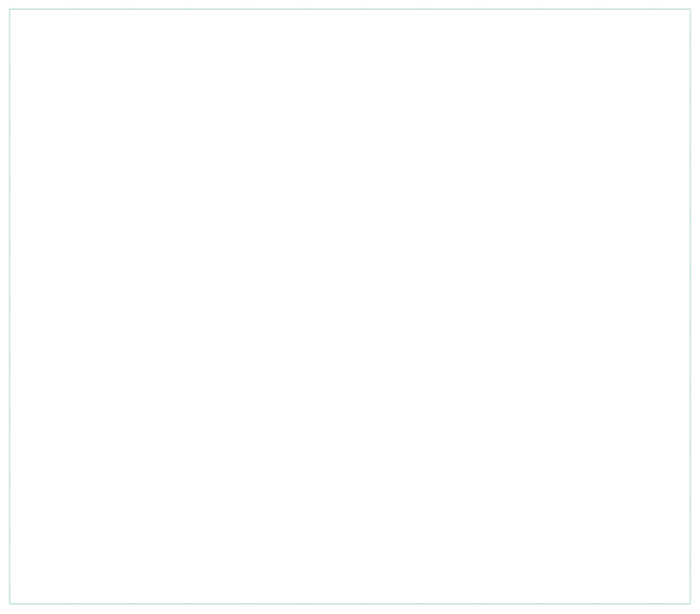Click the panel's left teal border line
700x614 pixels.
pyautogui.click(x=10, y=306)
